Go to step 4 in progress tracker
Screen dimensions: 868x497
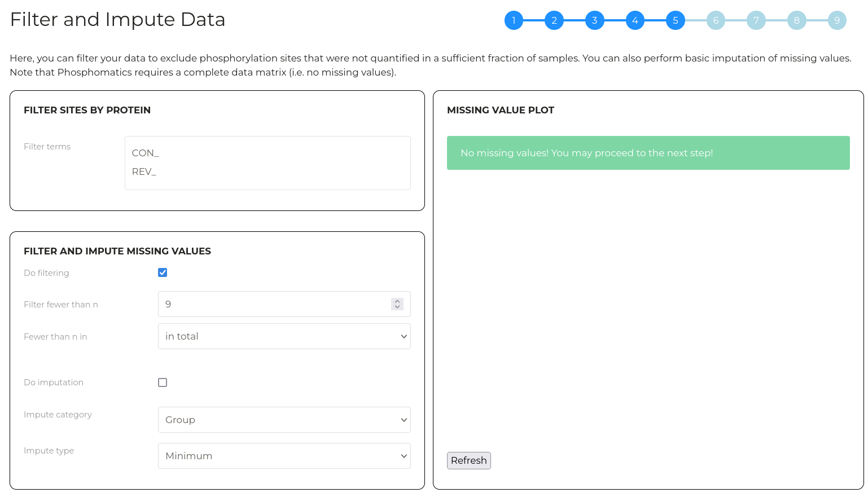(x=635, y=20)
